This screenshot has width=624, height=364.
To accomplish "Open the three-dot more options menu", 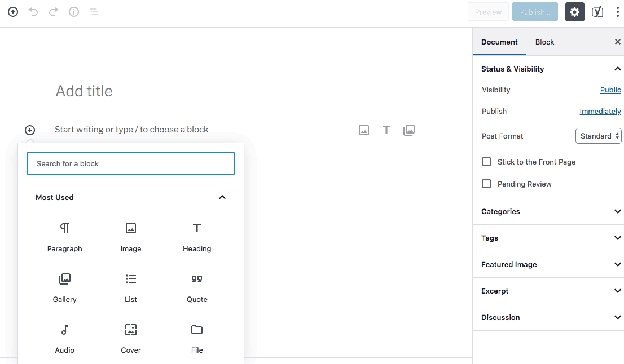I will click(x=617, y=12).
